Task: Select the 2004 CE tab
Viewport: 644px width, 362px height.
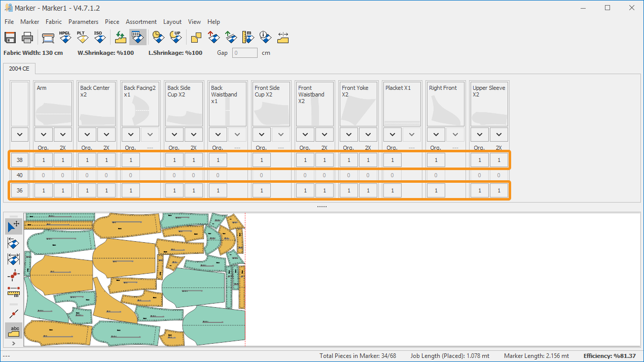Action: [x=19, y=69]
